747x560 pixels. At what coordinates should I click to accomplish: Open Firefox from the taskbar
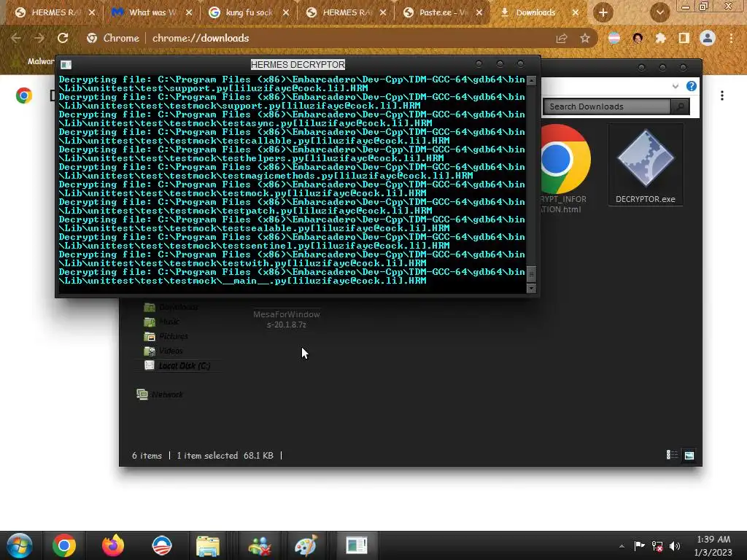[113, 545]
